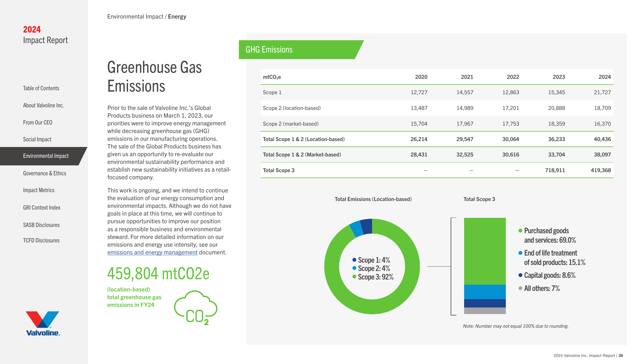Click the Scope 2 (location-based) row label
The width and height of the screenshot is (643, 364).
click(x=291, y=108)
